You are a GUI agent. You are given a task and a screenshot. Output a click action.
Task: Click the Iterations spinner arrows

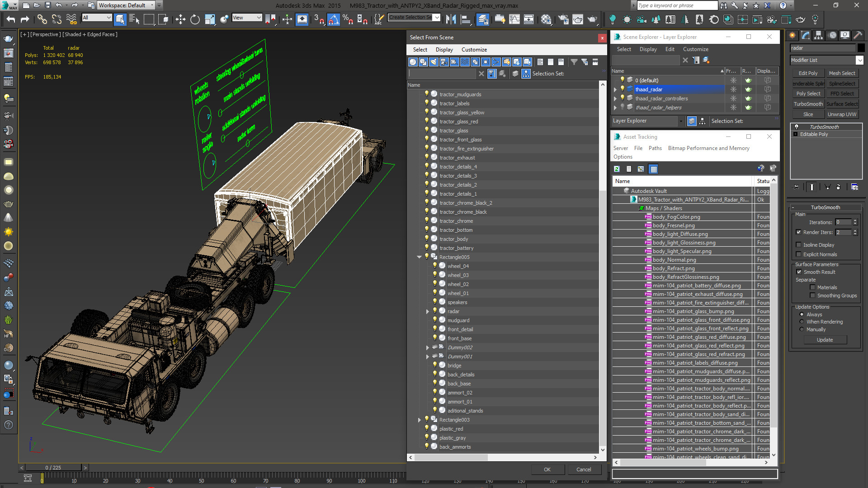pyautogui.click(x=855, y=222)
